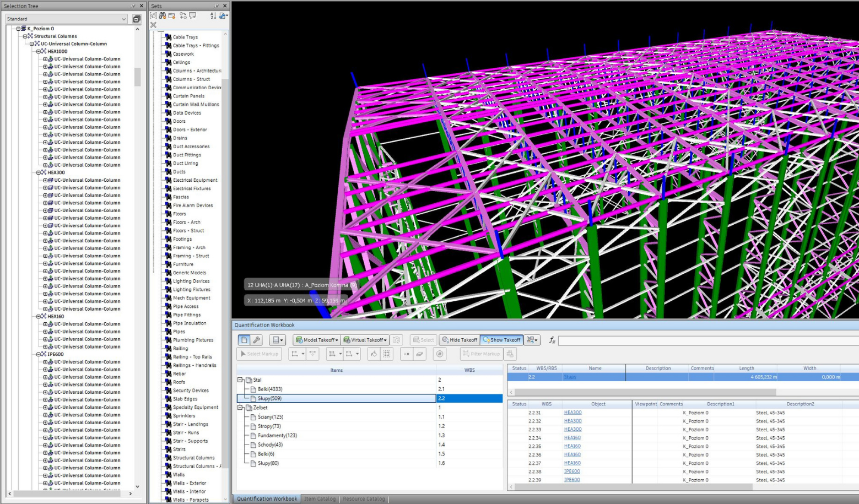This screenshot has width=859, height=504.
Task: Click the wrench icon in Quantification toolbar
Action: pyautogui.click(x=256, y=340)
